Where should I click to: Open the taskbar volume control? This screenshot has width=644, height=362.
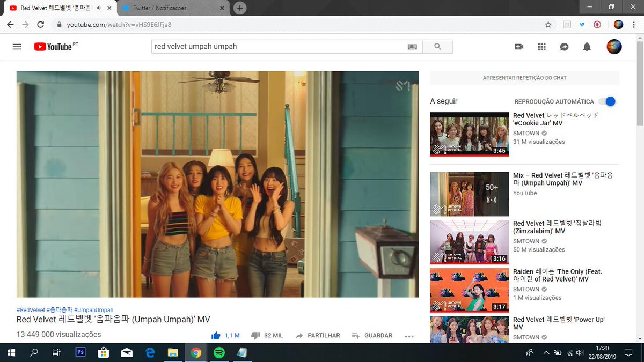pos(580,352)
